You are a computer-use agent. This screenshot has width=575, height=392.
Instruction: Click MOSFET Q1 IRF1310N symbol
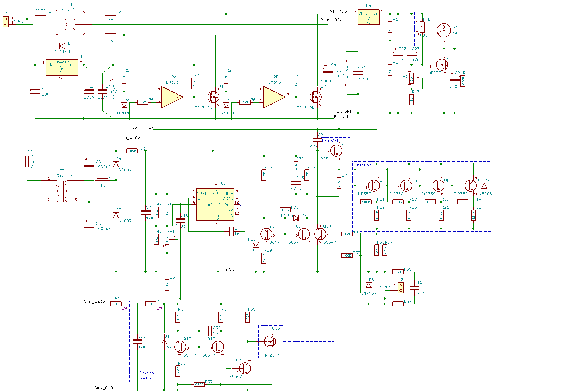[x=213, y=97]
